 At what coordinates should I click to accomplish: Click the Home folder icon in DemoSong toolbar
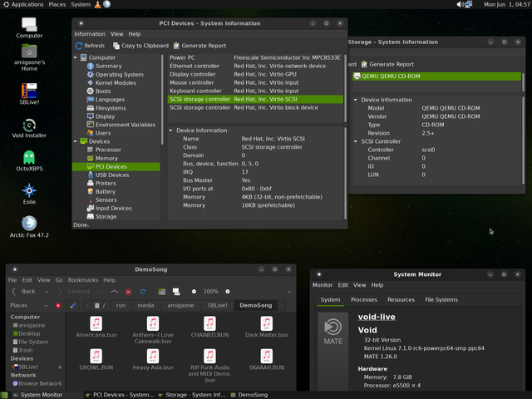(x=162, y=292)
